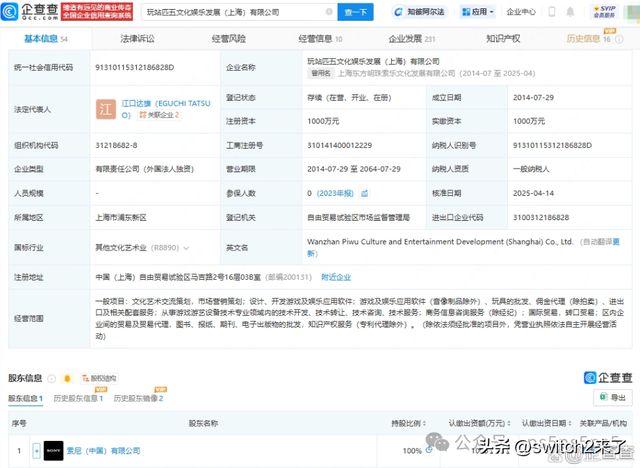Click the SVIP membership badge
This screenshot has height=468, width=640.
[604, 11]
